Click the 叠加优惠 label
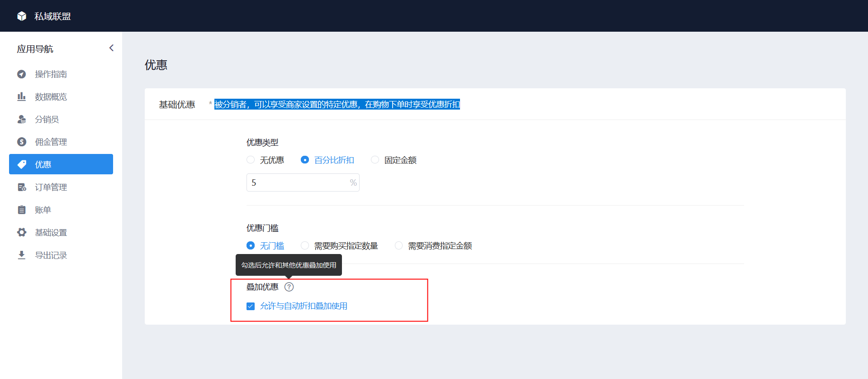The height and width of the screenshot is (379, 868). (x=262, y=287)
